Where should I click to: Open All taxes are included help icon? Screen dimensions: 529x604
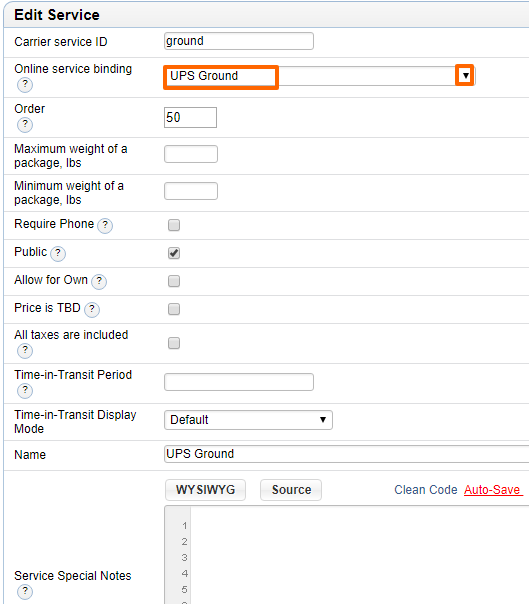(x=25, y=351)
